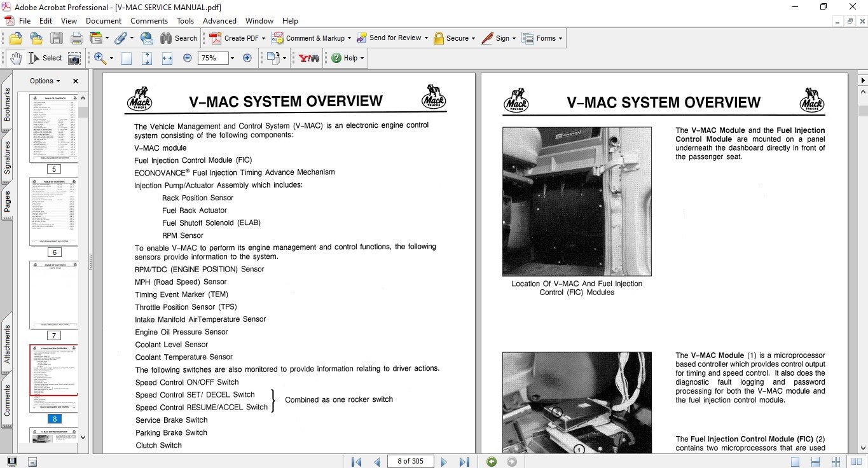Jump to the last page
The height and width of the screenshot is (468, 868).
(464, 462)
